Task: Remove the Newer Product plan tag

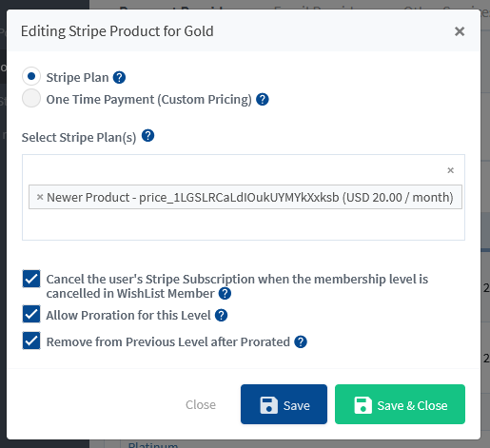Action: click(40, 197)
